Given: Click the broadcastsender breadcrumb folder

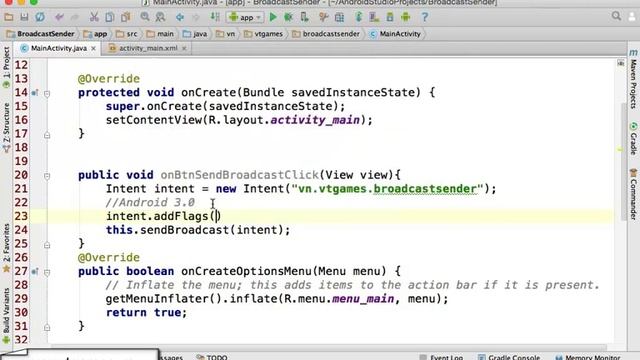Looking at the screenshot, I should 326,34.
